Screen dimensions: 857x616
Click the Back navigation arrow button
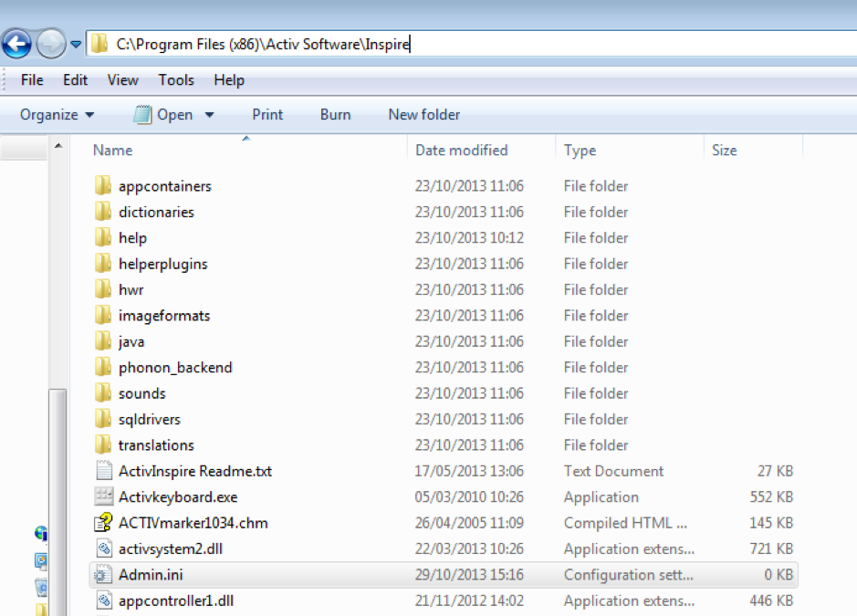17,43
